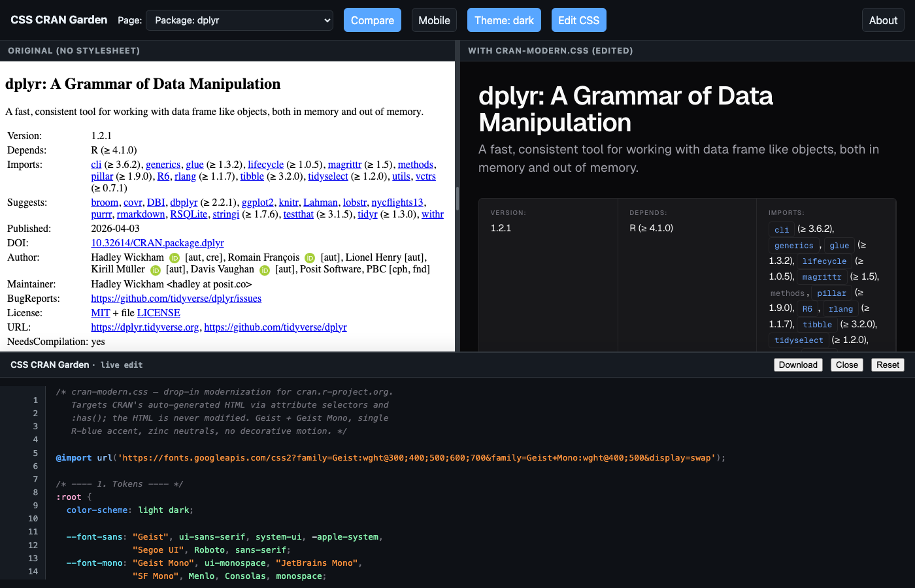Screen dimensions: 915x588
Task: Click the dplyr heading in original pane
Action: (x=142, y=84)
